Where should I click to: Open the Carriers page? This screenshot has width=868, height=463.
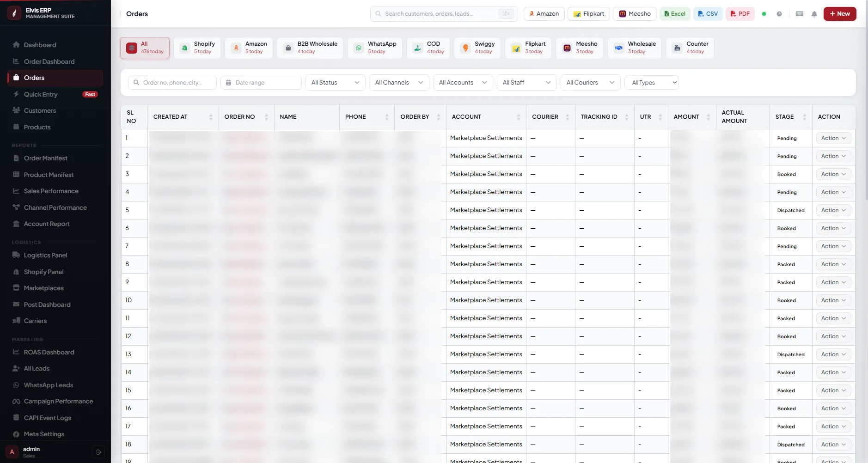click(55, 321)
